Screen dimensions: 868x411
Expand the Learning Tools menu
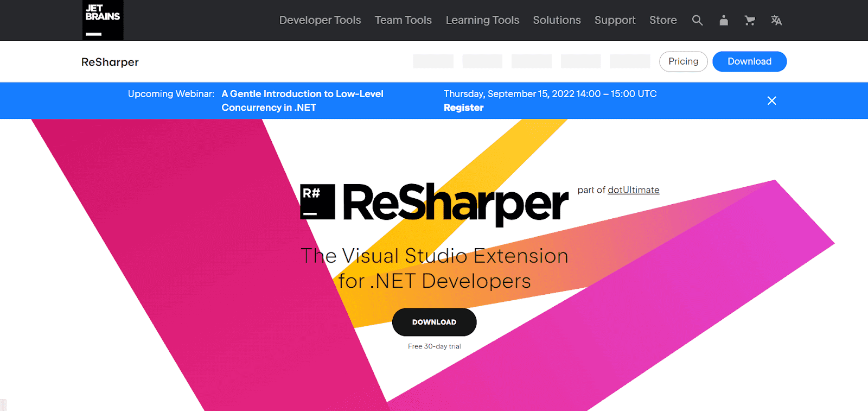point(482,20)
